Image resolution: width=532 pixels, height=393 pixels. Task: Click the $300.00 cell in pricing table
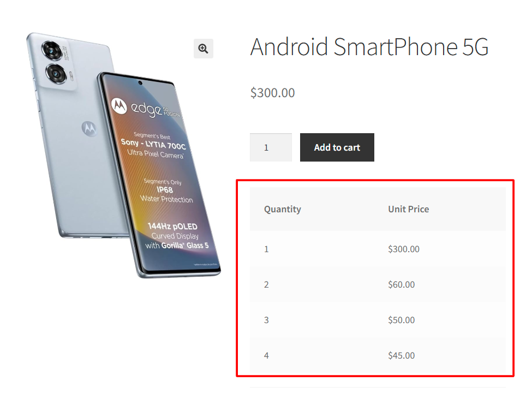(404, 249)
